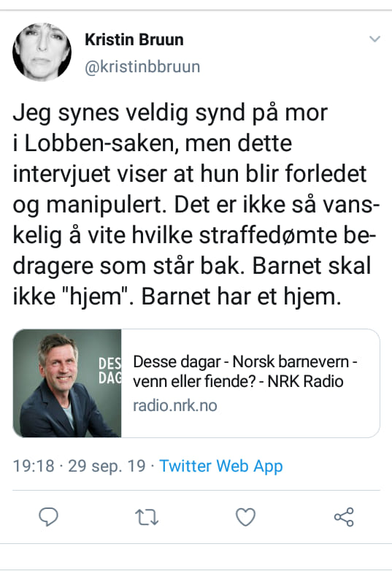Click the radio.nrk.no domain text
This screenshot has height=571, width=392.
tap(175, 405)
